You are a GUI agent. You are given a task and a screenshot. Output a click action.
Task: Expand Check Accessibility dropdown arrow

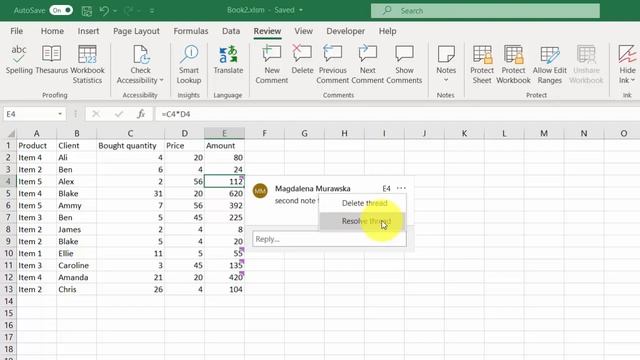point(161,80)
